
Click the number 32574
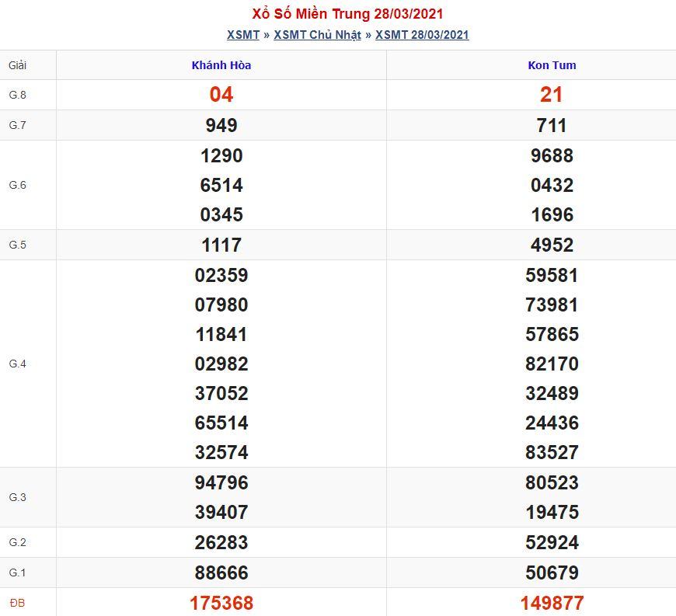[x=221, y=452]
